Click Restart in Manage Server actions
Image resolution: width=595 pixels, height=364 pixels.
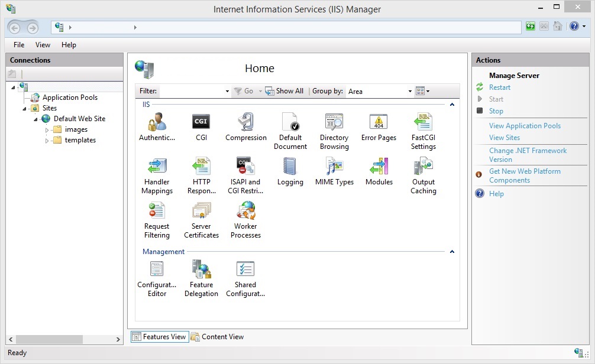point(499,87)
